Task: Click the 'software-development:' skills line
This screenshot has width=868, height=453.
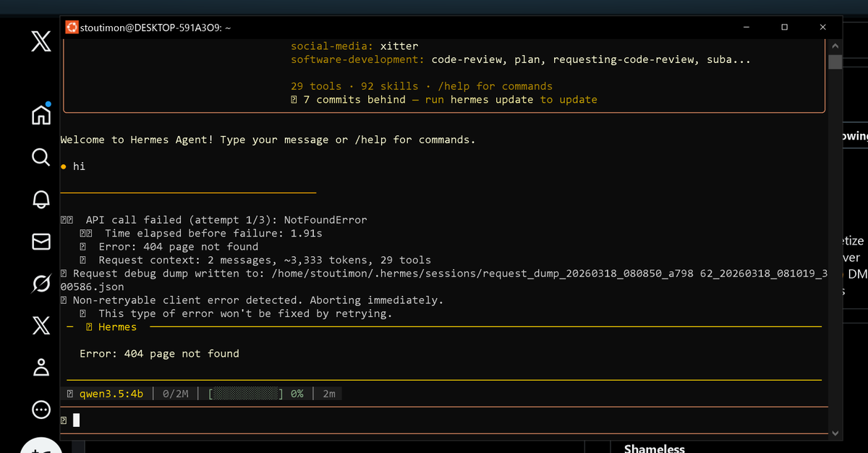Action: (x=521, y=59)
